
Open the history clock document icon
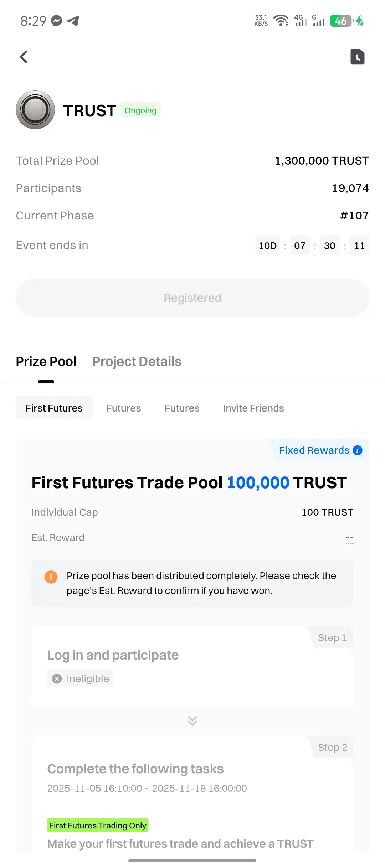point(357,57)
